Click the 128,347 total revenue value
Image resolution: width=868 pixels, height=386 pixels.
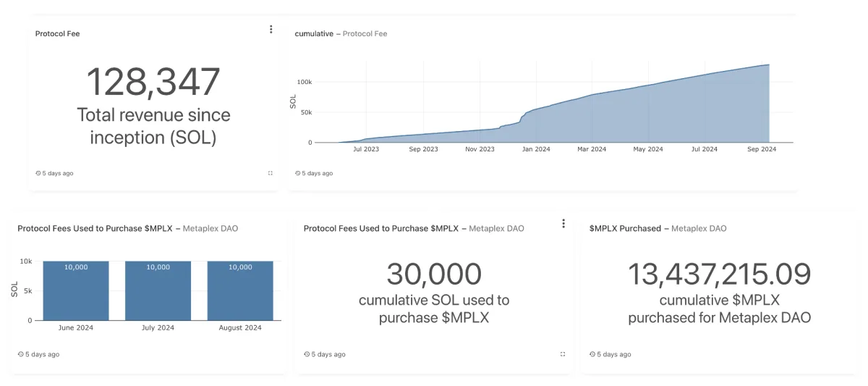pyautogui.click(x=153, y=82)
